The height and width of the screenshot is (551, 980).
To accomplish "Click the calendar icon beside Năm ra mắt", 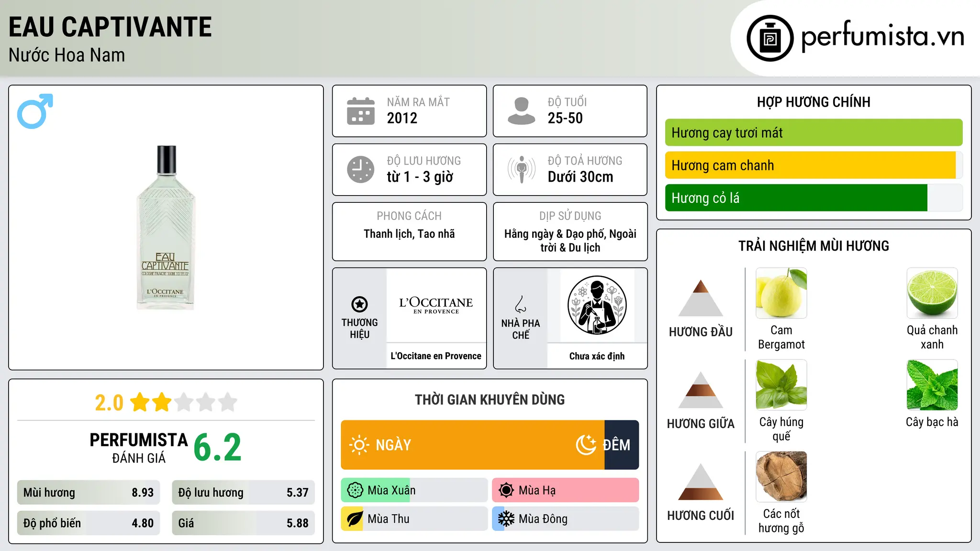I will click(361, 111).
